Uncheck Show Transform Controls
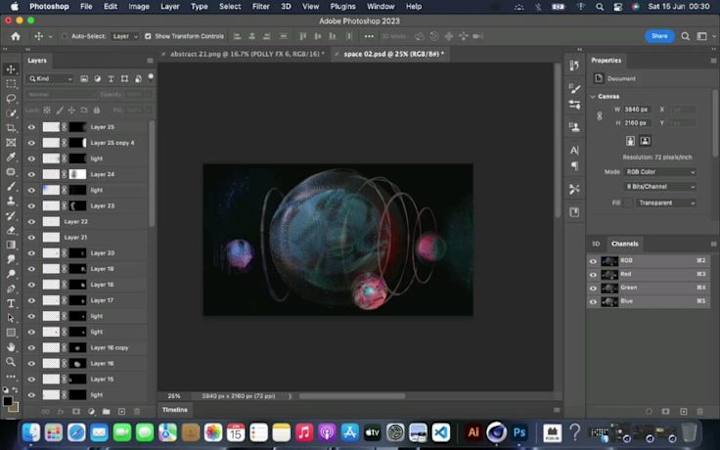 [x=148, y=36]
